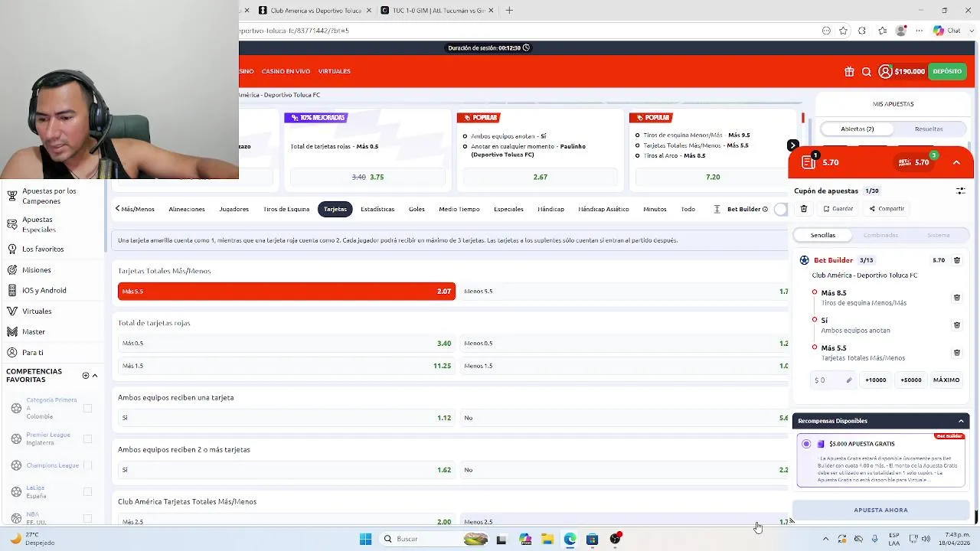Open Copilot Chat in browser toolbar
This screenshot has height=551, width=980.
click(947, 31)
